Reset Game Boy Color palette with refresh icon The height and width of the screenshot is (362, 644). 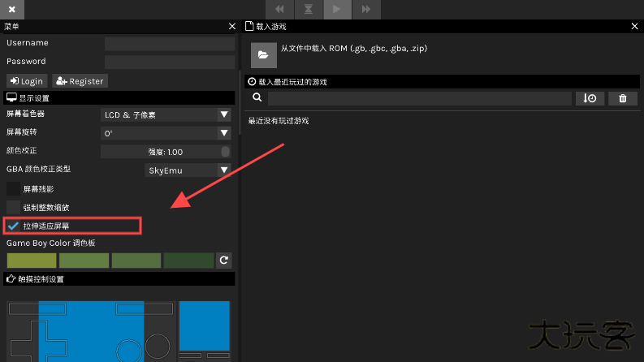[224, 261]
